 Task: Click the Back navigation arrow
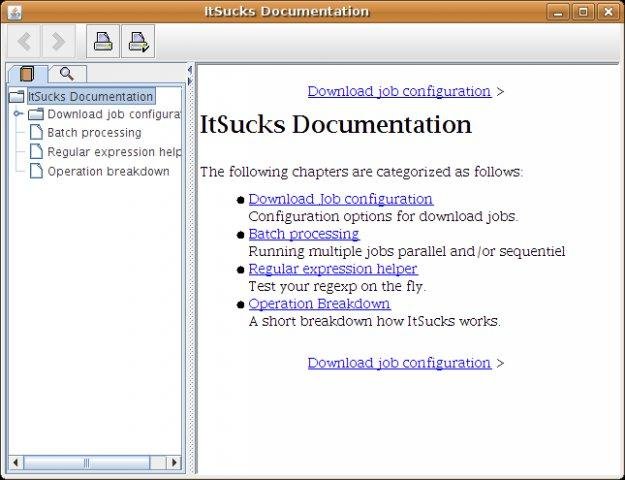(24, 41)
